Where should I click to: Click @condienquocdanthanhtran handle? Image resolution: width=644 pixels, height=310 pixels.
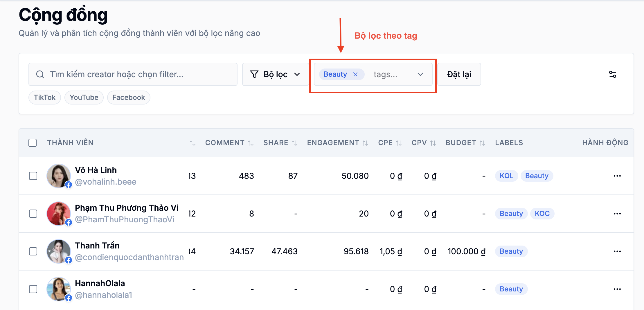coord(129,257)
